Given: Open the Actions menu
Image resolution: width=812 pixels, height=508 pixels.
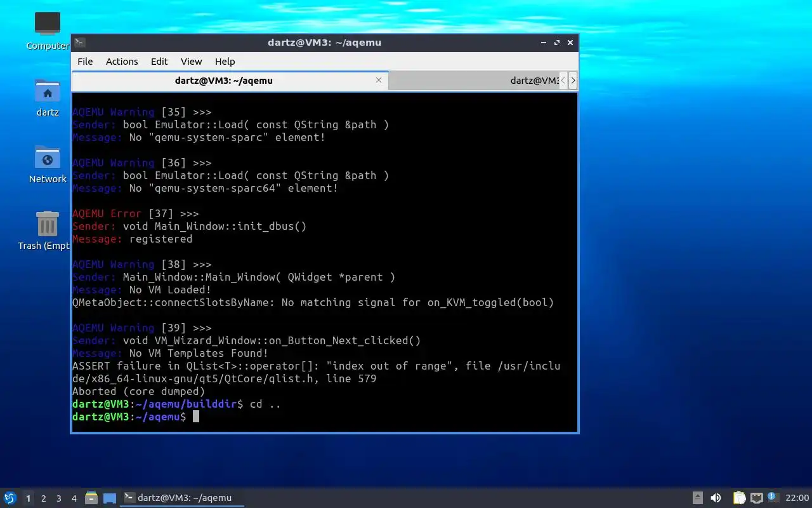Looking at the screenshot, I should (x=122, y=62).
